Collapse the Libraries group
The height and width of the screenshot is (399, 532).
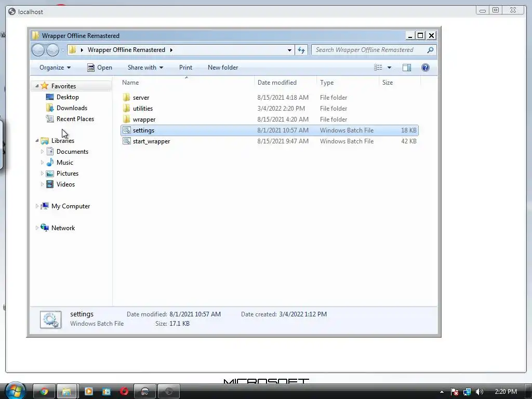coord(37,140)
